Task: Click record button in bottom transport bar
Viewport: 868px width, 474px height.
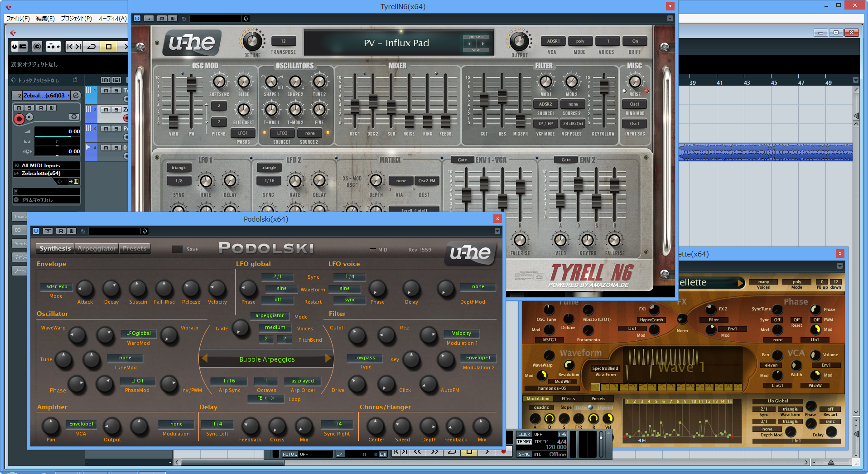Action: [x=503, y=451]
